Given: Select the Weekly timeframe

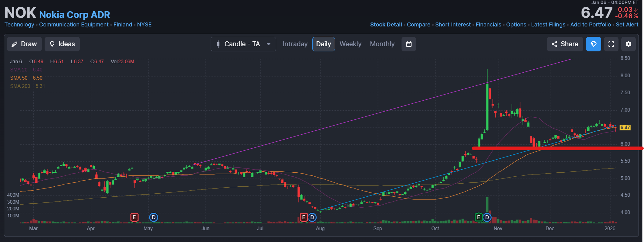Looking at the screenshot, I should point(350,44).
